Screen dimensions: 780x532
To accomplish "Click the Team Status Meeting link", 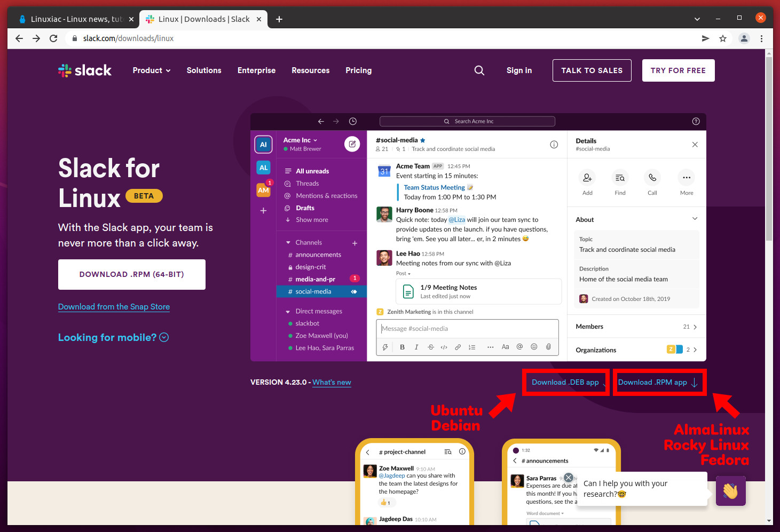I will click(x=434, y=188).
